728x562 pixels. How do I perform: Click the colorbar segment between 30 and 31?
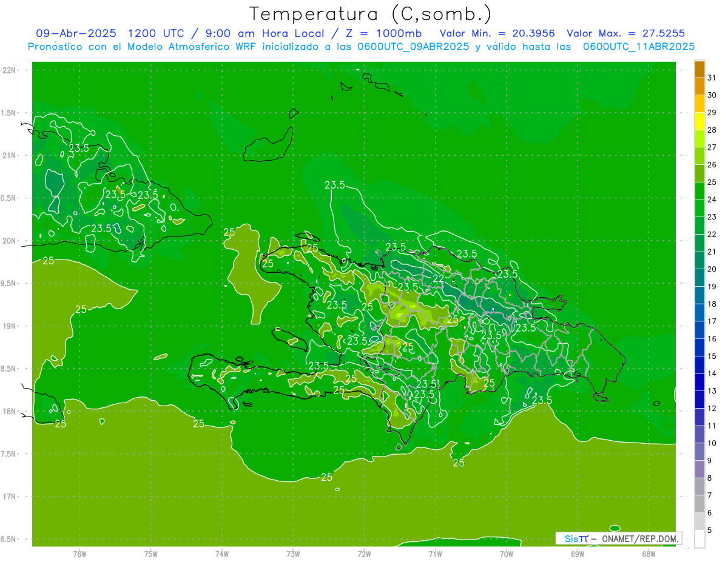pyautogui.click(x=699, y=87)
